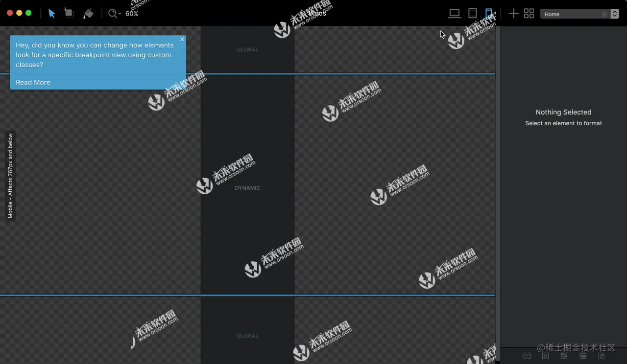Click the up-down stepper beside Home
This screenshot has width=627, height=364.
tap(615, 14)
